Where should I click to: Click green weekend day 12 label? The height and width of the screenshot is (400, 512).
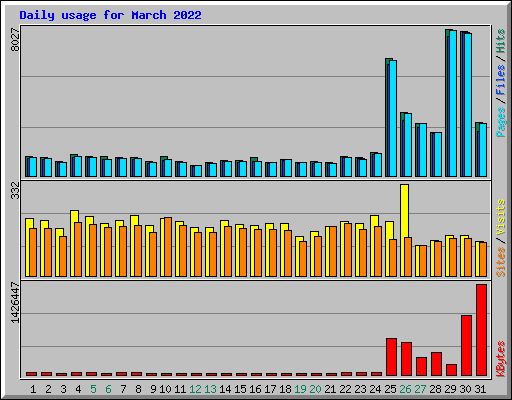(x=195, y=389)
